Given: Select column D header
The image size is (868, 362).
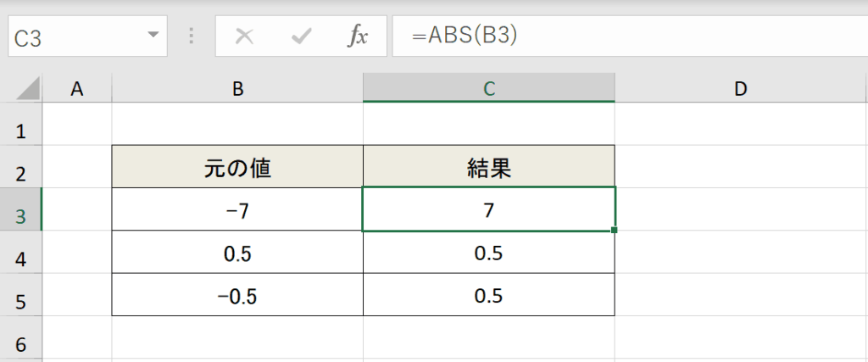Looking at the screenshot, I should click(741, 88).
